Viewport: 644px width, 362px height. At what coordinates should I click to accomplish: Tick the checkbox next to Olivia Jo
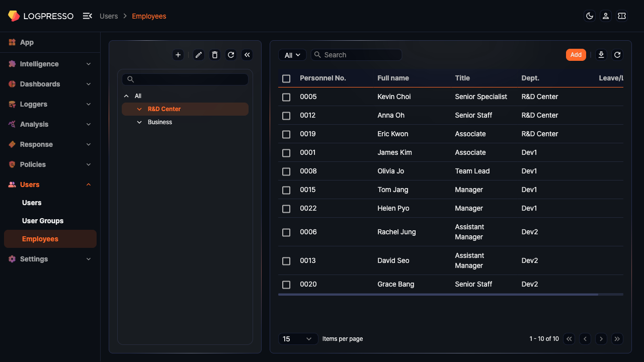click(286, 171)
